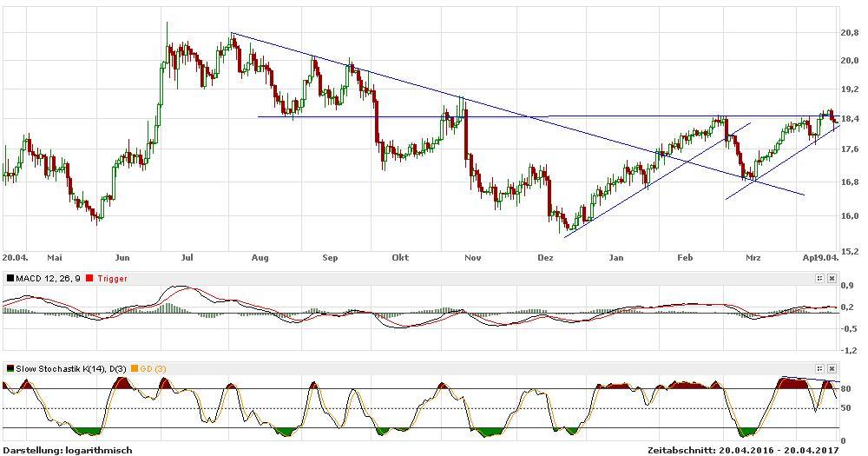Click the Jul label on time axis
Viewport: 868px width, 456px height.
pos(187,257)
